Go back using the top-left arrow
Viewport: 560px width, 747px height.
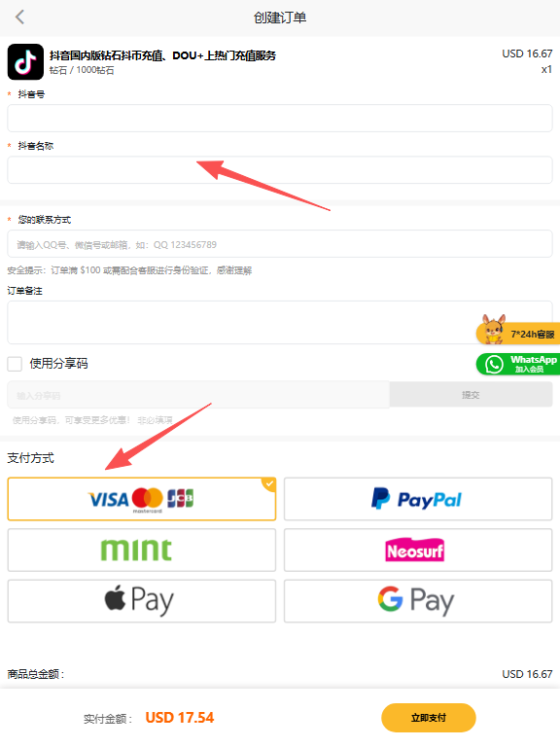coord(19,18)
